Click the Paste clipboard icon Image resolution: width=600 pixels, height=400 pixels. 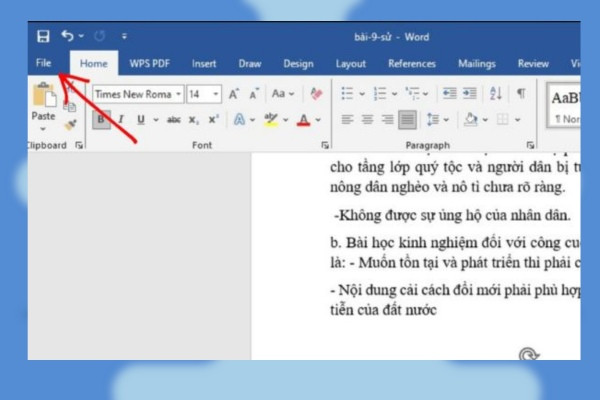(44, 95)
